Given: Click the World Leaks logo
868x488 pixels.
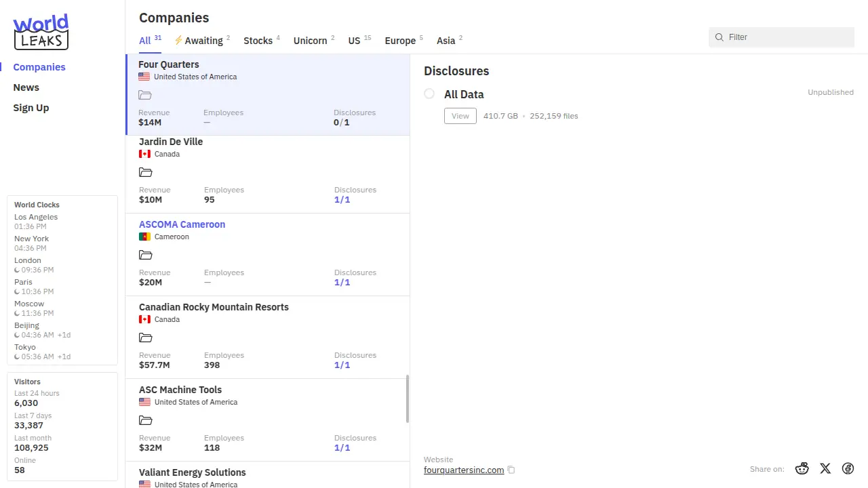Looking at the screenshot, I should click(x=41, y=32).
